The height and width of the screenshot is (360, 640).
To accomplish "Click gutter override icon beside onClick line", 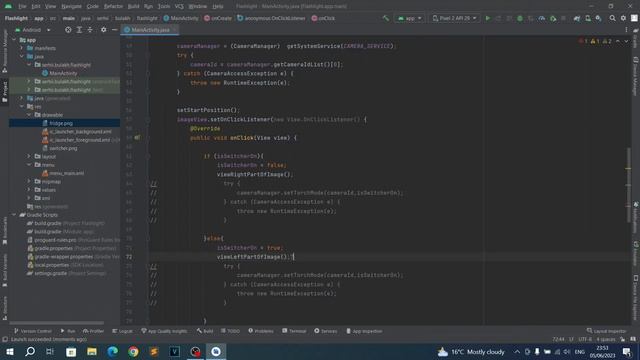I will (x=137, y=138).
